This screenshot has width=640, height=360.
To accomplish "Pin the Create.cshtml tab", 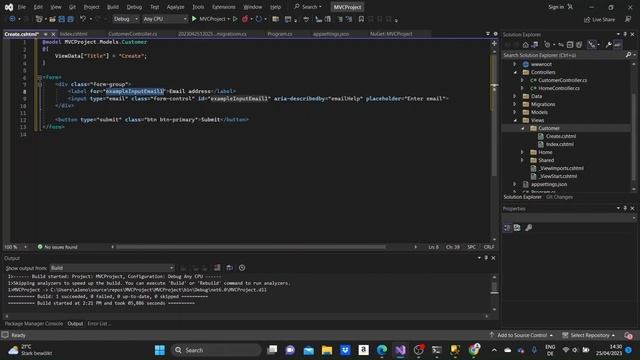I will [45, 34].
